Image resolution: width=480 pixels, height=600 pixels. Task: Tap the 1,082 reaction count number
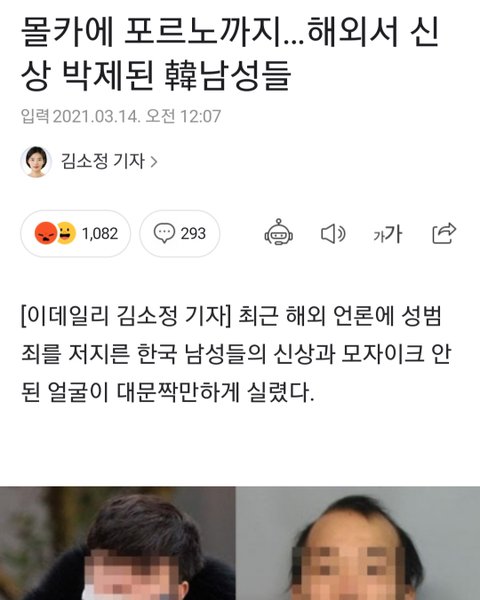pos(100,233)
